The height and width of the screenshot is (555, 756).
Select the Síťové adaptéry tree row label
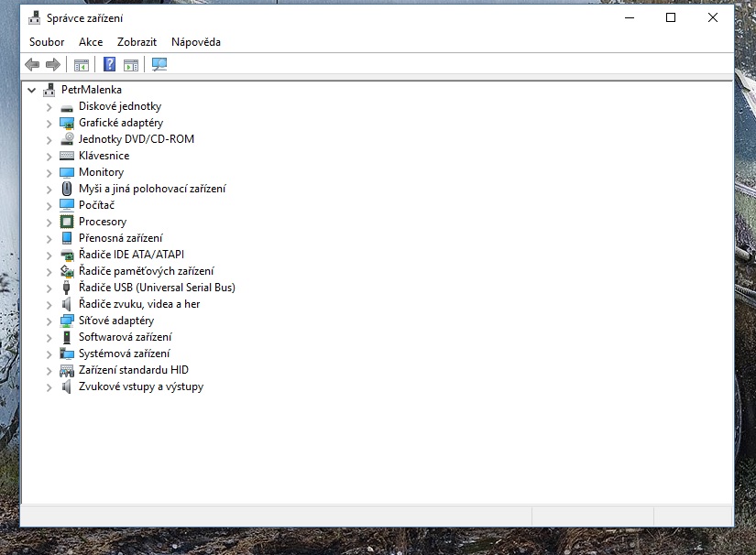pos(116,321)
